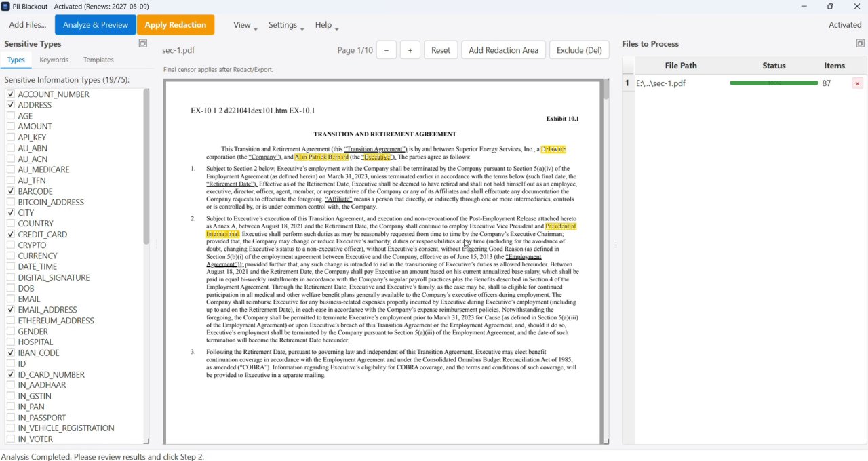The image size is (868, 461).
Task: Click the document preview vertical scrollbar
Action: 606,90
